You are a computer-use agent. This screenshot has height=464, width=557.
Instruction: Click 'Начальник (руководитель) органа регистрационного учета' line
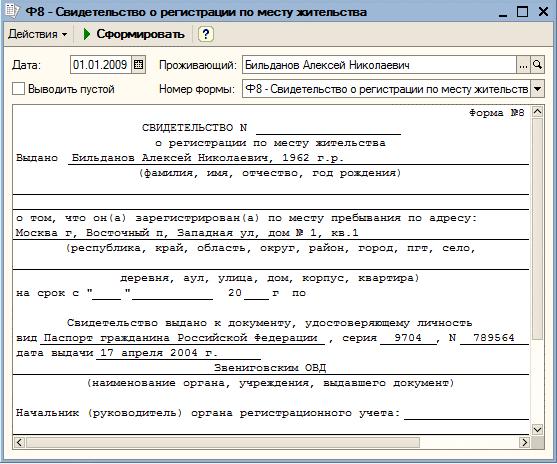[x=208, y=413]
